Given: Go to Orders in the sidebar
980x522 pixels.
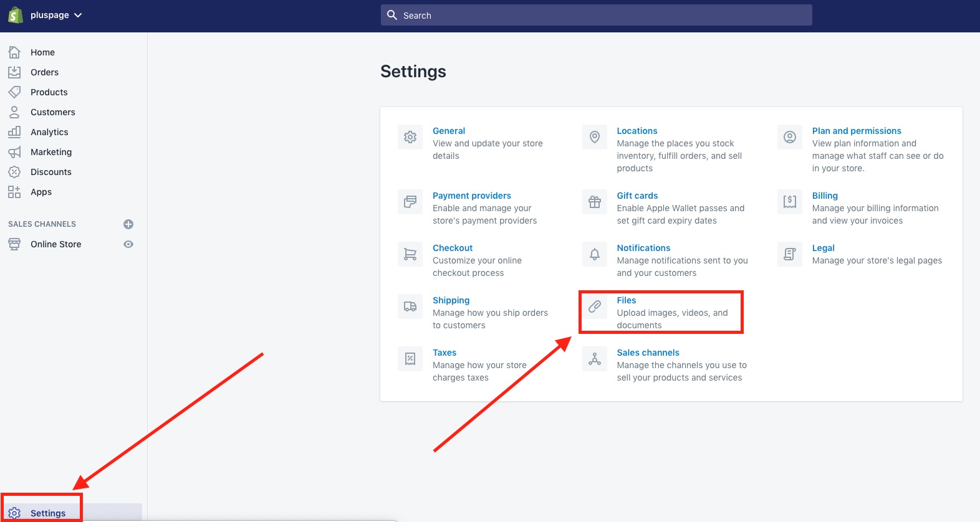Looking at the screenshot, I should [x=44, y=72].
